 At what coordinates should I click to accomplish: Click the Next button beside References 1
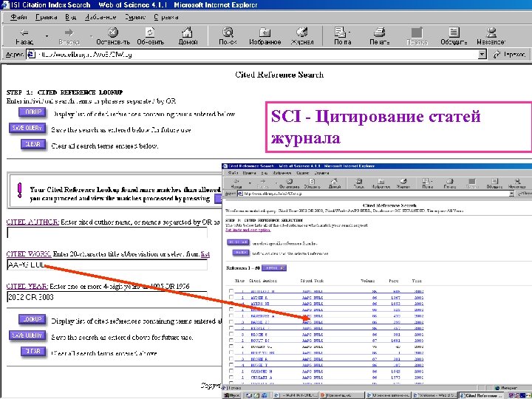pyautogui.click(x=274, y=268)
